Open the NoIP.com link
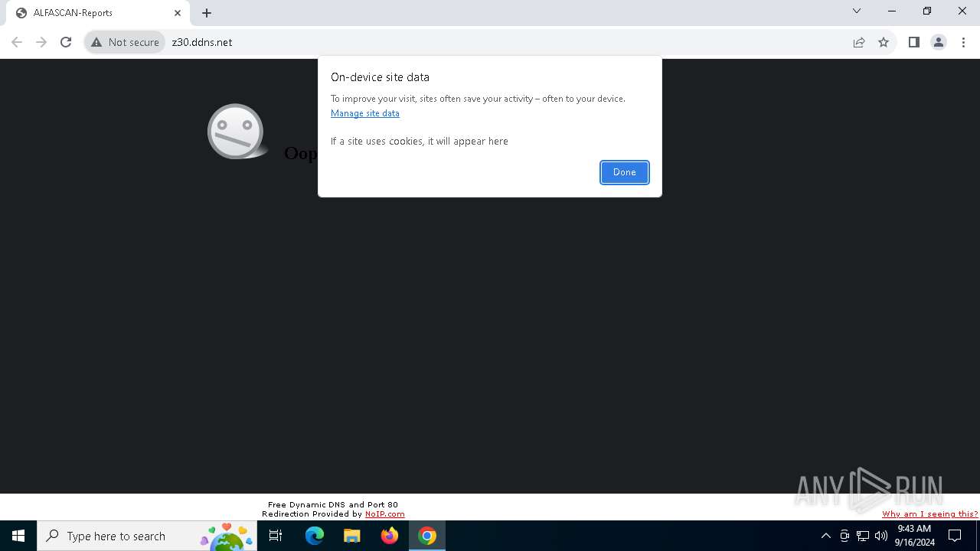This screenshot has height=551, width=980. pyautogui.click(x=384, y=514)
